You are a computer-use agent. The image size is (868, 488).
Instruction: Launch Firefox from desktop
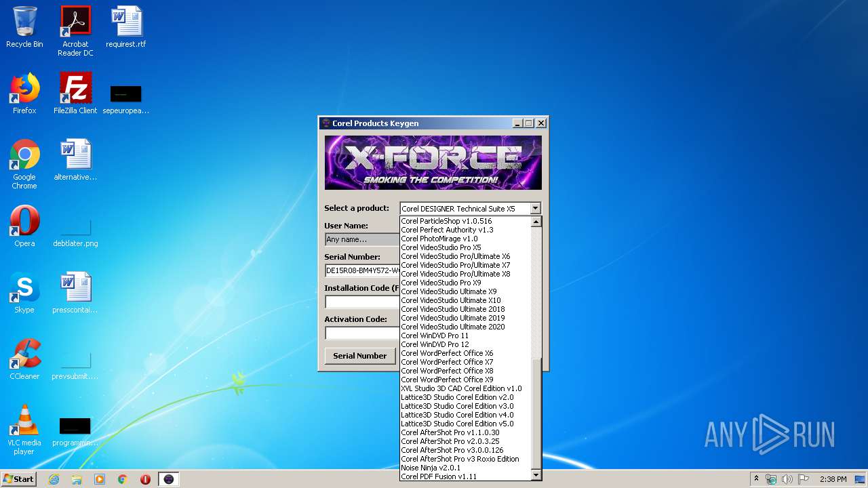coord(24,94)
